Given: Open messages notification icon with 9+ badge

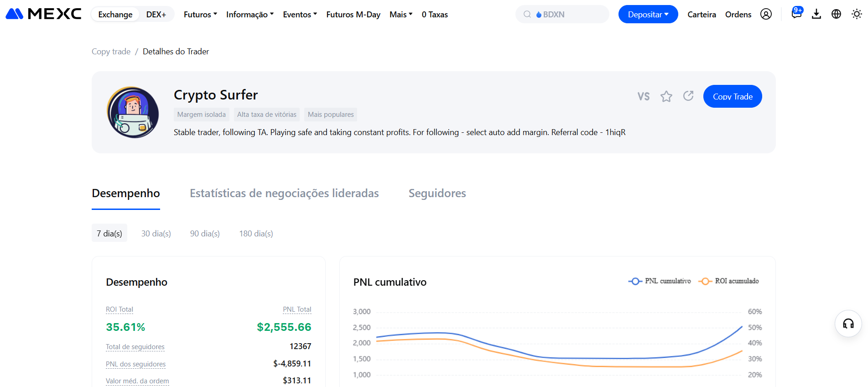Looking at the screenshot, I should (797, 13).
